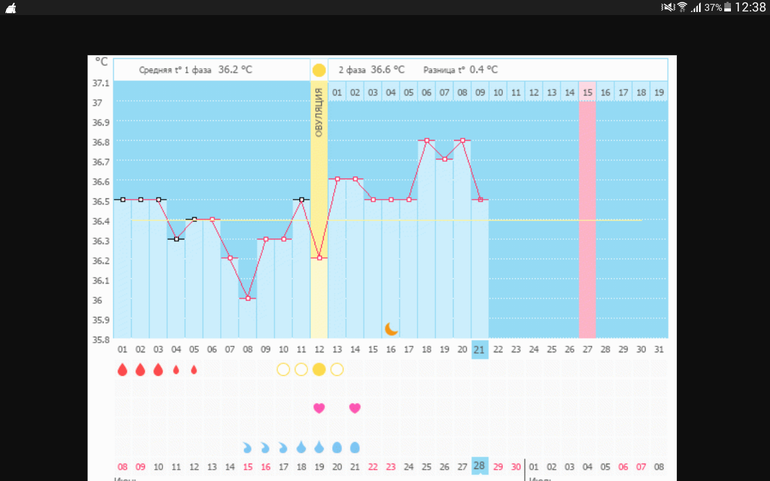Tap the "Разница t°" difference label
The width and height of the screenshot is (770, 481).
446,70
